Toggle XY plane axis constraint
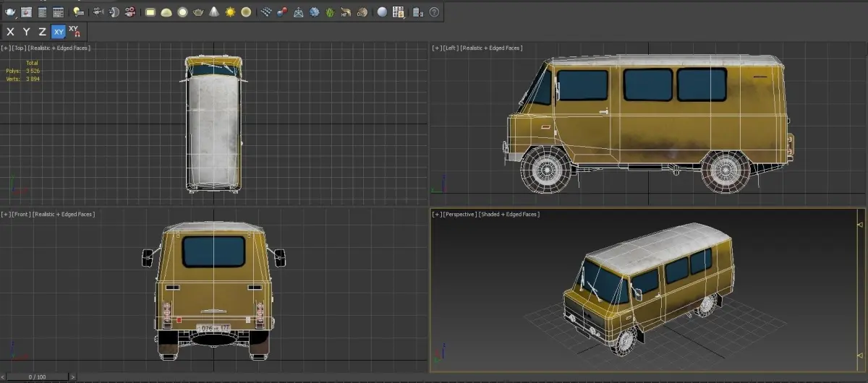The height and width of the screenshot is (383, 868). tap(58, 32)
